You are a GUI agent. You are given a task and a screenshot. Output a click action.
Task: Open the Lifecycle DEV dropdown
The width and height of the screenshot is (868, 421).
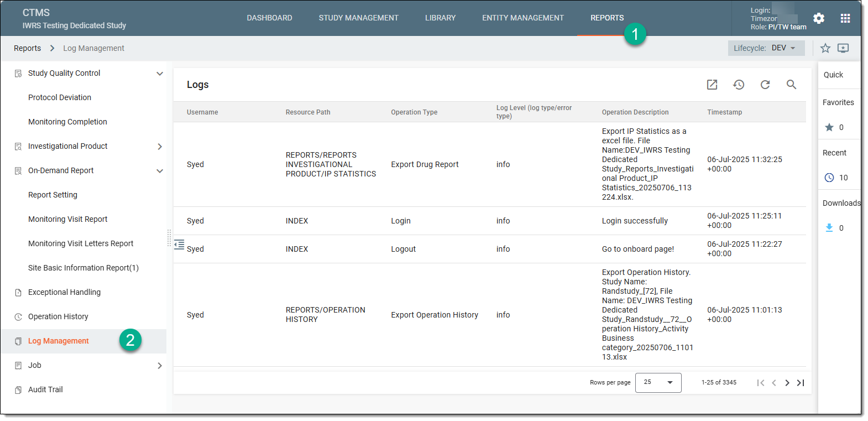pyautogui.click(x=766, y=48)
